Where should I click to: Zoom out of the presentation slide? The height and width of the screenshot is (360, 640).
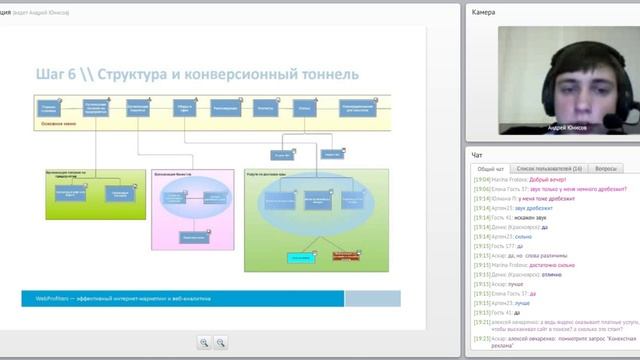click(x=220, y=343)
